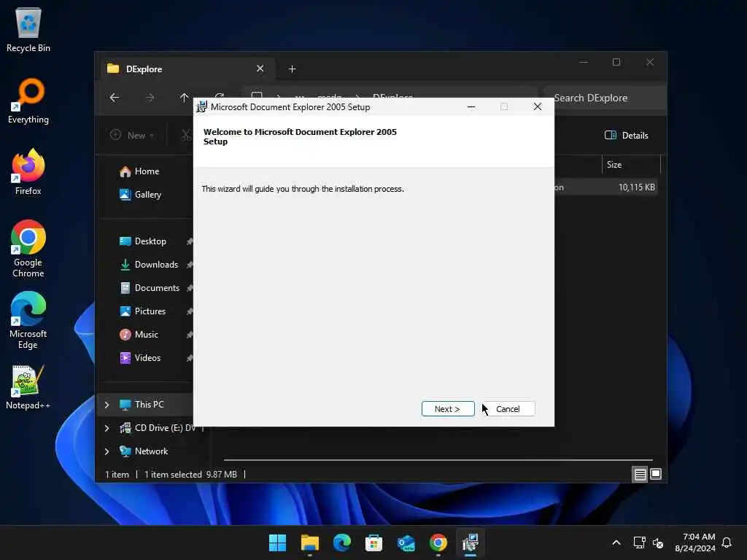Click the horizontal scrollbar in File Explorer
The image size is (747, 560).
[438, 460]
